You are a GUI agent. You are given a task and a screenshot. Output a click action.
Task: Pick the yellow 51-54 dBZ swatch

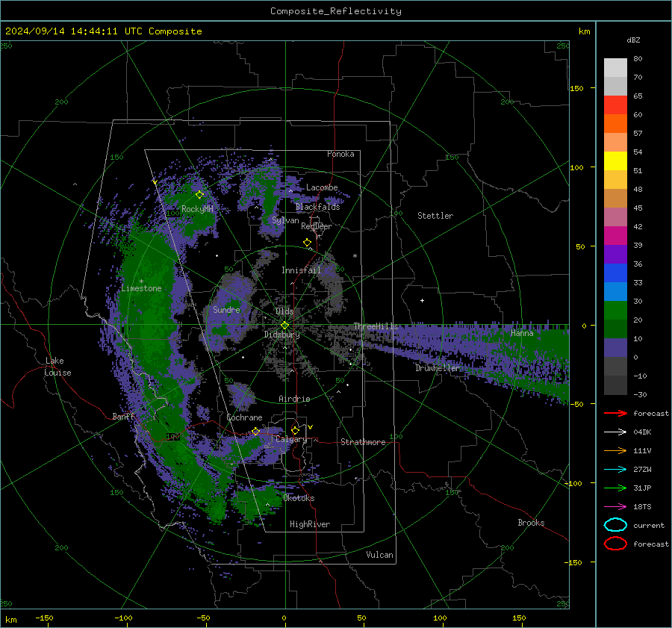click(615, 161)
